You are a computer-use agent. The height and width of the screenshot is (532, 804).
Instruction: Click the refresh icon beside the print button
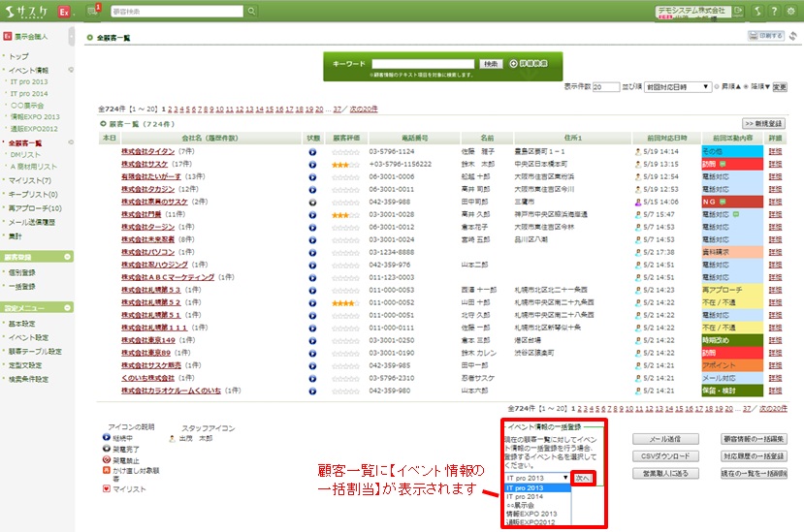[792, 36]
